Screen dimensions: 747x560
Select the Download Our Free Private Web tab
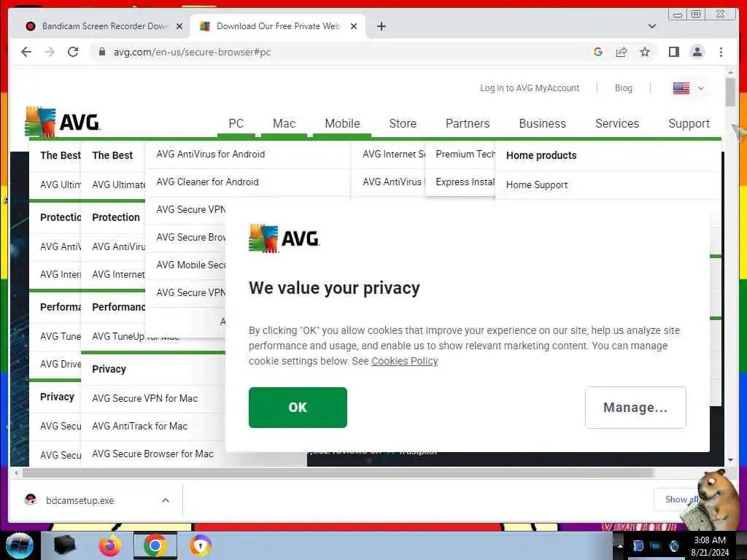coord(278,26)
